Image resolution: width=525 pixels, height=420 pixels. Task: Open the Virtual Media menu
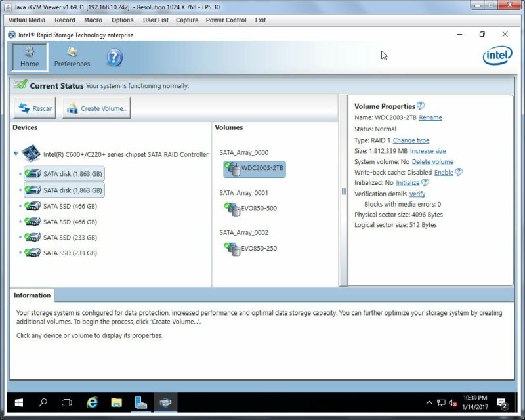27,20
